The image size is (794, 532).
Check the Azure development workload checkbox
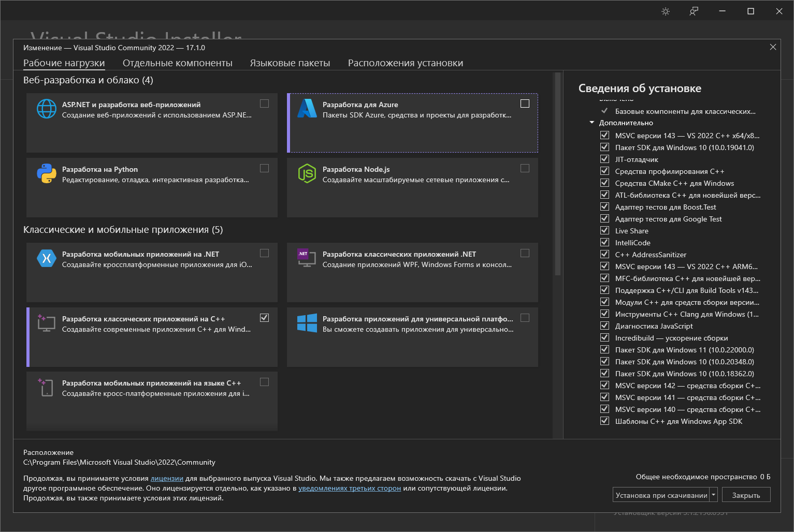click(x=525, y=104)
